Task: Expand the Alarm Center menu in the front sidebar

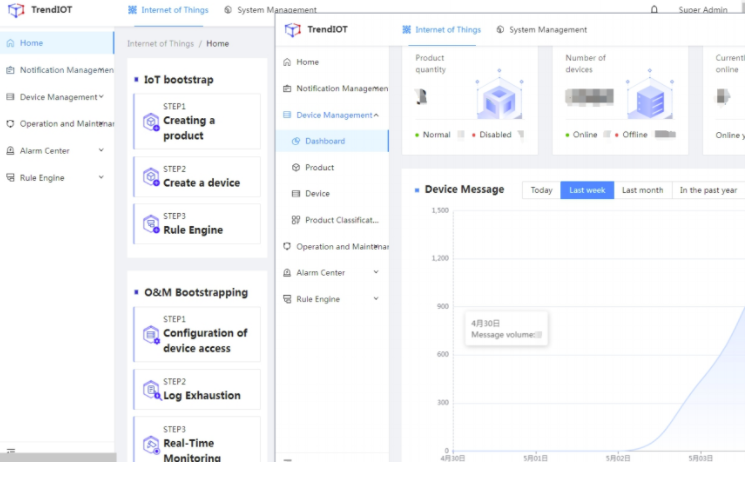Action: click(x=376, y=273)
